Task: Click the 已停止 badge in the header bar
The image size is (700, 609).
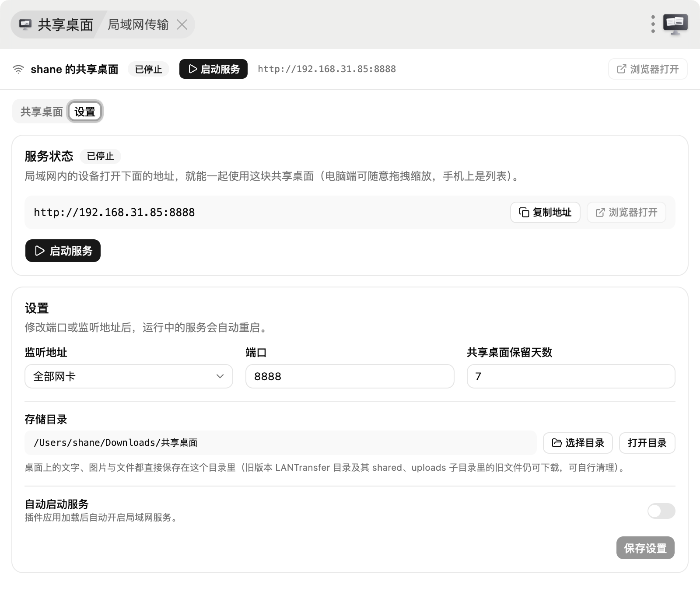Action: coord(148,69)
